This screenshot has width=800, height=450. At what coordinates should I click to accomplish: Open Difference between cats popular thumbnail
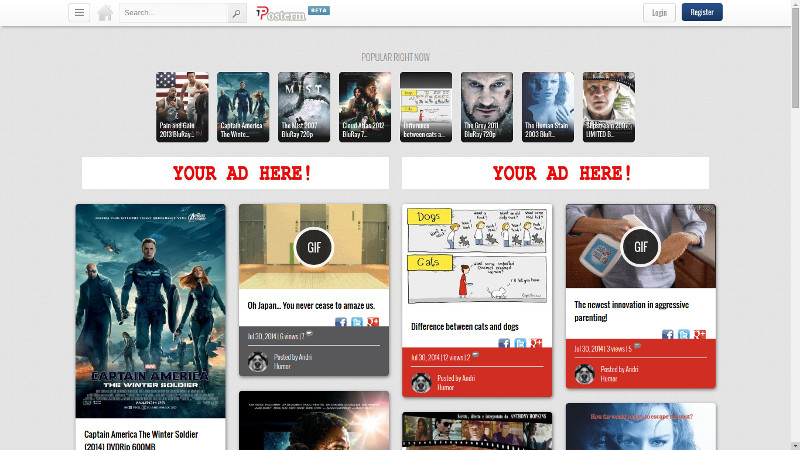point(426,107)
